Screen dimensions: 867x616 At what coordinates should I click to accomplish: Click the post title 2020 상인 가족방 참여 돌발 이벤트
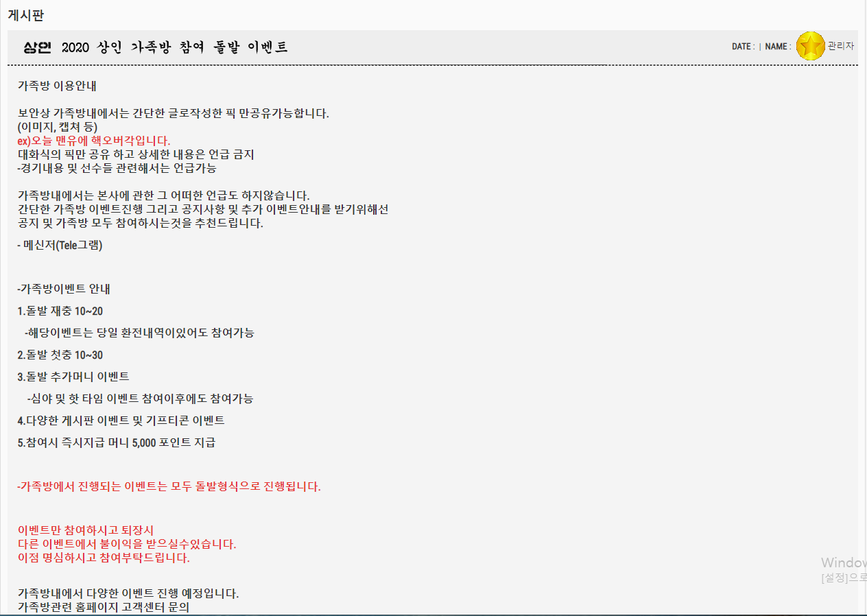(x=174, y=47)
